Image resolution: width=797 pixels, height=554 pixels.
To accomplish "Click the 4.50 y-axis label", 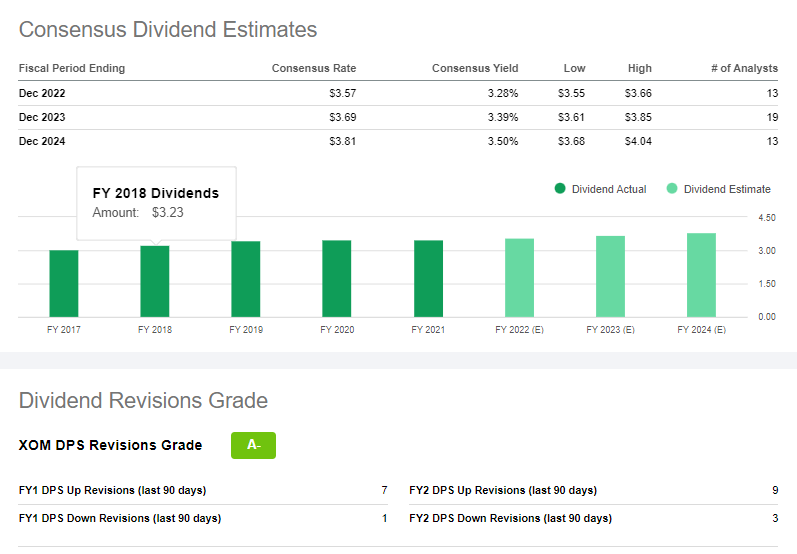I will [767, 218].
